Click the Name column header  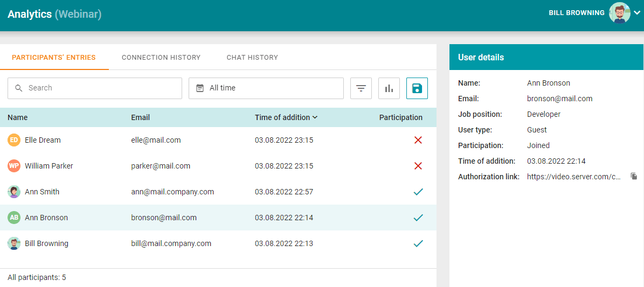coord(18,117)
